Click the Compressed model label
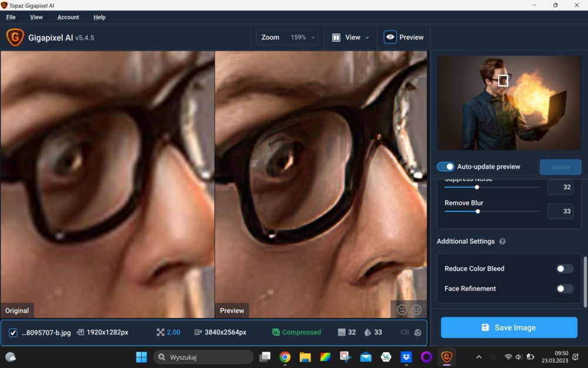 click(302, 332)
